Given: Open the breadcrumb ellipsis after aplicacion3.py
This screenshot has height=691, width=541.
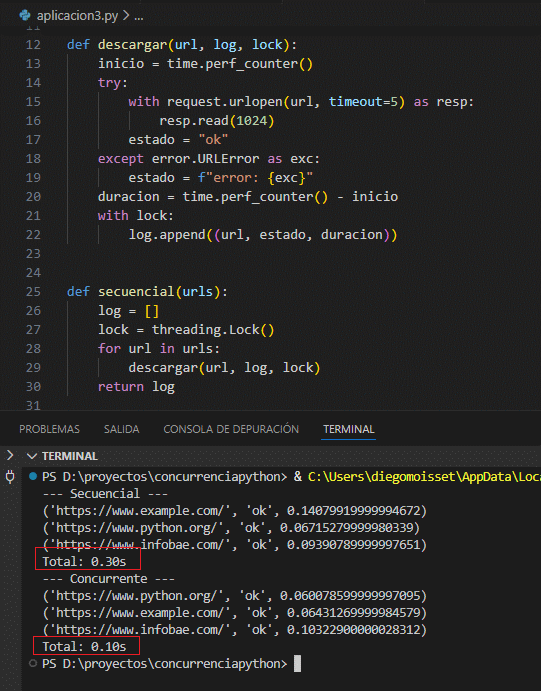Looking at the screenshot, I should pos(139,17).
